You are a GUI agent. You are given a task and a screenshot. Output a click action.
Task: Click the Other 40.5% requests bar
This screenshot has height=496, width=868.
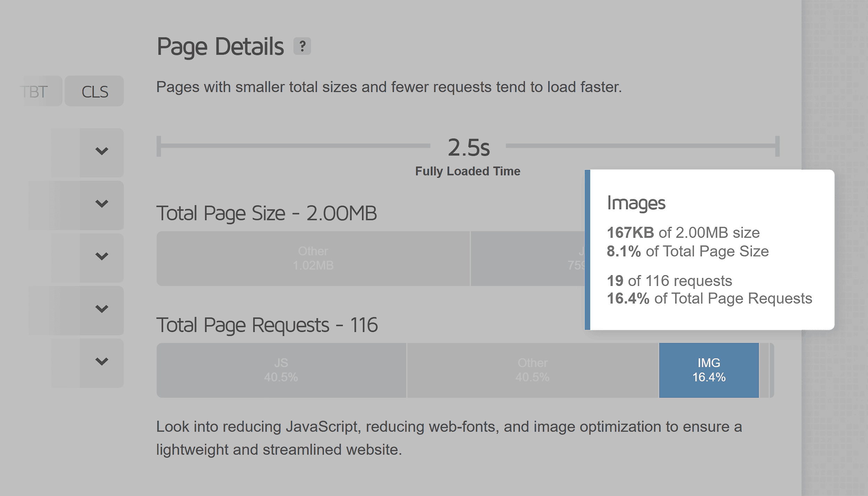tap(531, 370)
